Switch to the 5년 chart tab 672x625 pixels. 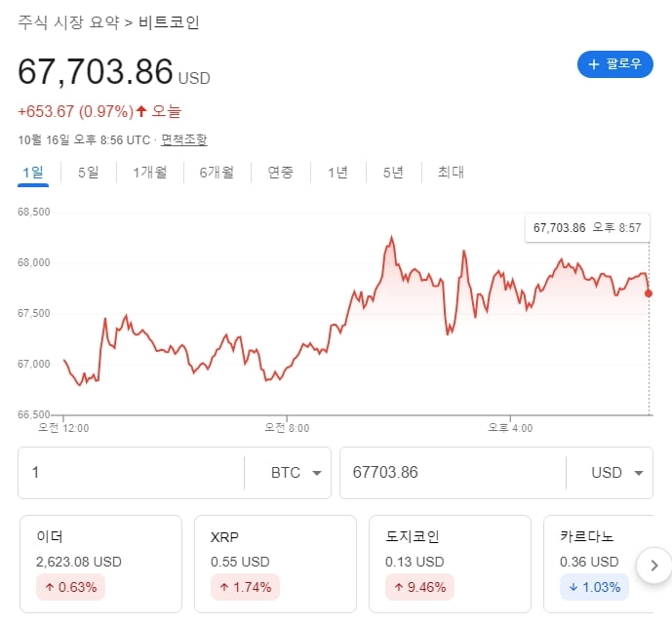[x=393, y=173]
